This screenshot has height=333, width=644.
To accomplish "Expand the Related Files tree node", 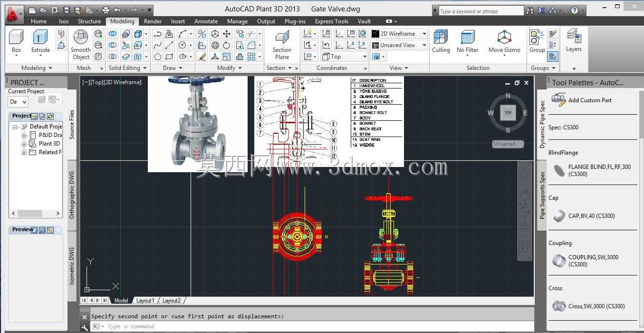I will pos(24,152).
